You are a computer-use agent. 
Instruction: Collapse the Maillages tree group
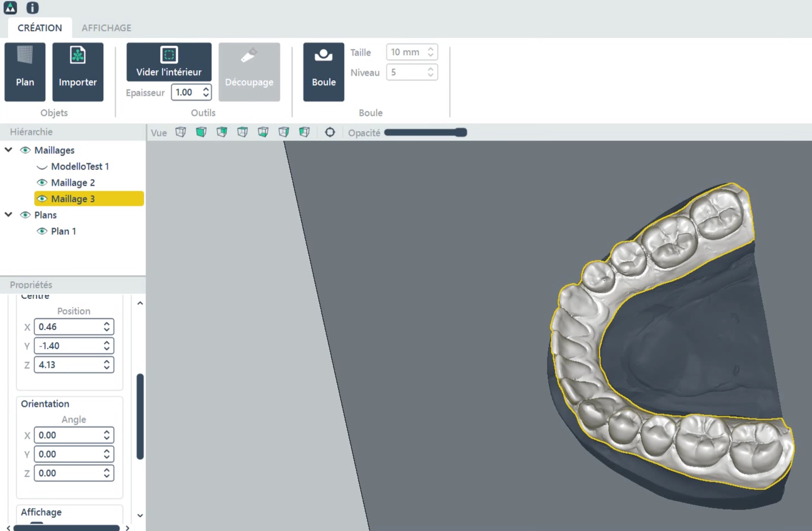8,150
